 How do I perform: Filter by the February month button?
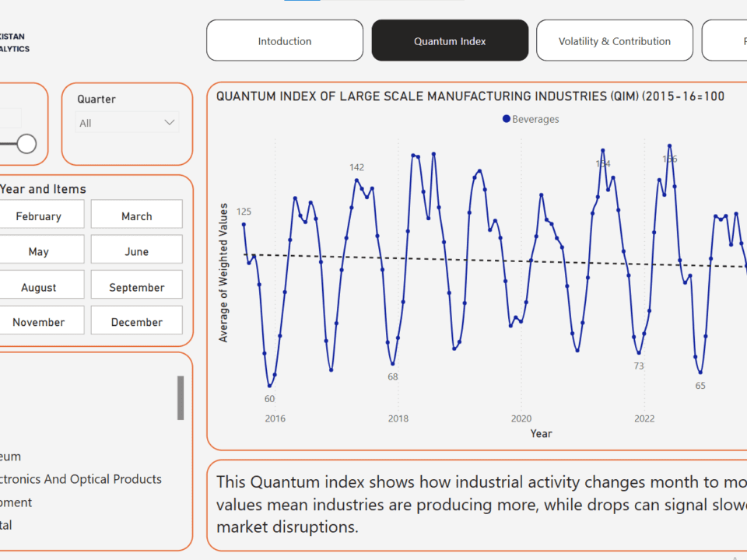39,215
